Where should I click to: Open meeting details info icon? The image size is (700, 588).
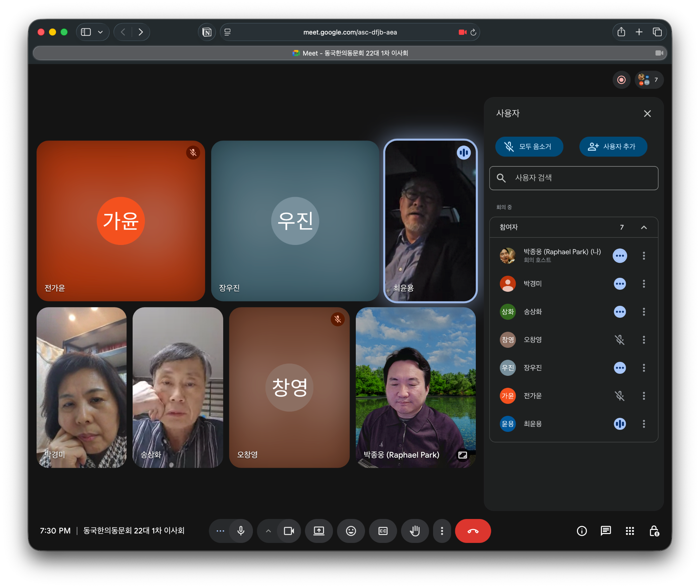click(x=581, y=531)
